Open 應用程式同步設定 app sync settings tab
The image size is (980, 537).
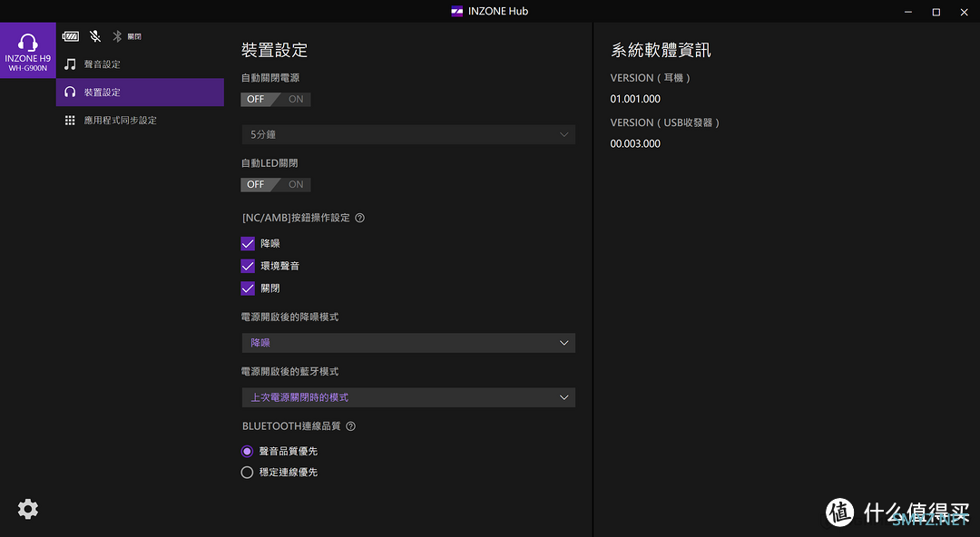click(140, 120)
